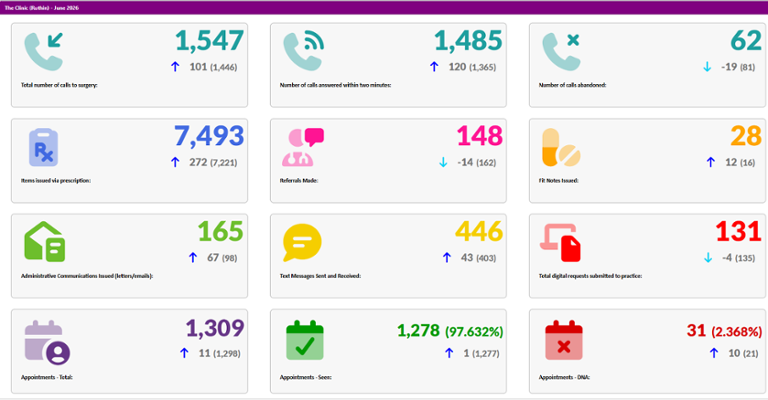Click the phone answered signal icon

303,51
